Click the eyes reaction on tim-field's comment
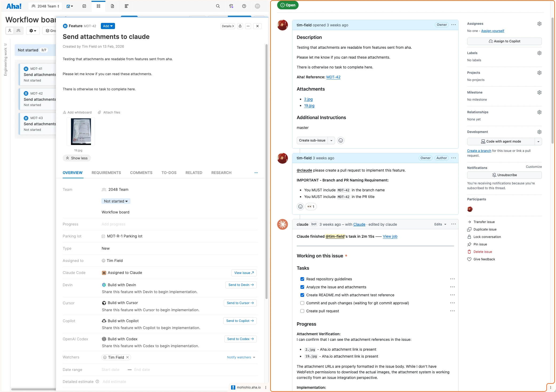This screenshot has width=556, height=392. click(311, 207)
